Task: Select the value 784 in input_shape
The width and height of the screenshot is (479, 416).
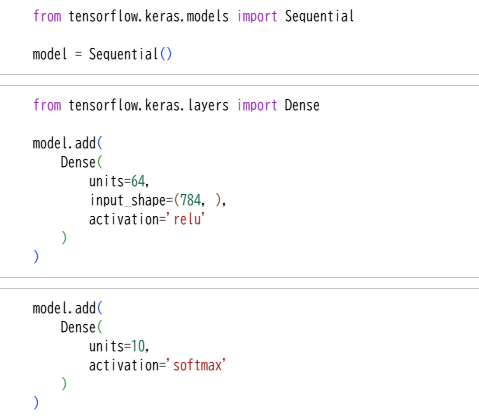Action: coord(190,200)
